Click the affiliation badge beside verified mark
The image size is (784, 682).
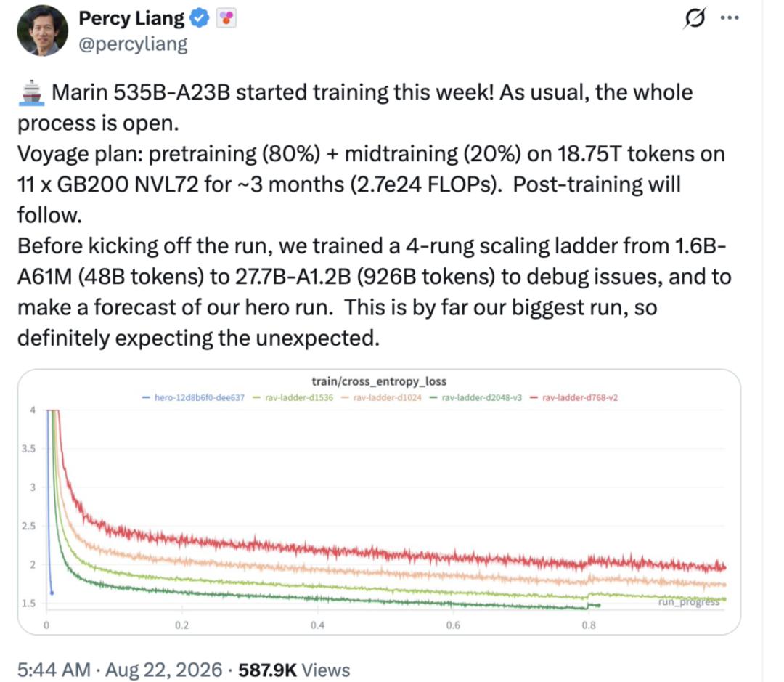pyautogui.click(x=226, y=18)
